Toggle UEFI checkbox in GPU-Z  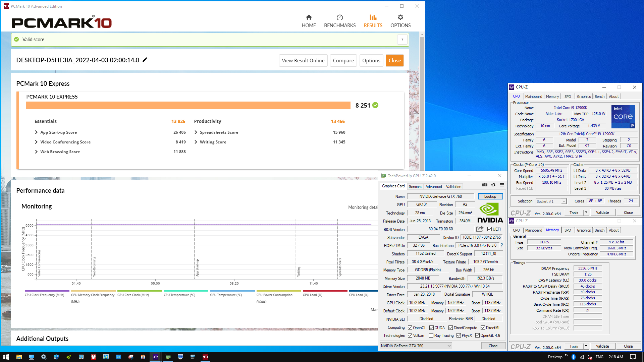coord(489,229)
